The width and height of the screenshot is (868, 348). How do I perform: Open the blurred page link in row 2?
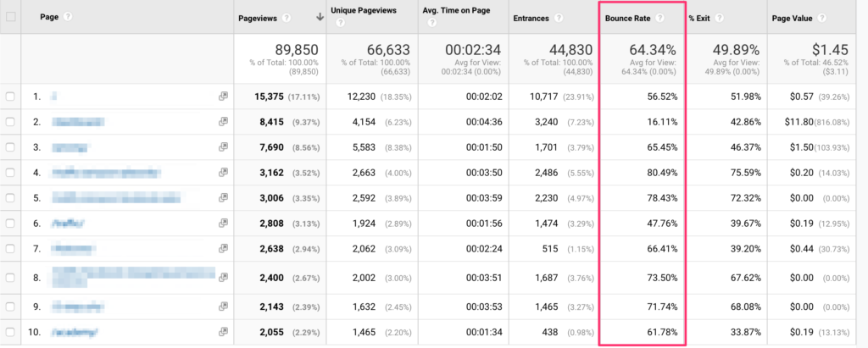pos(78,122)
